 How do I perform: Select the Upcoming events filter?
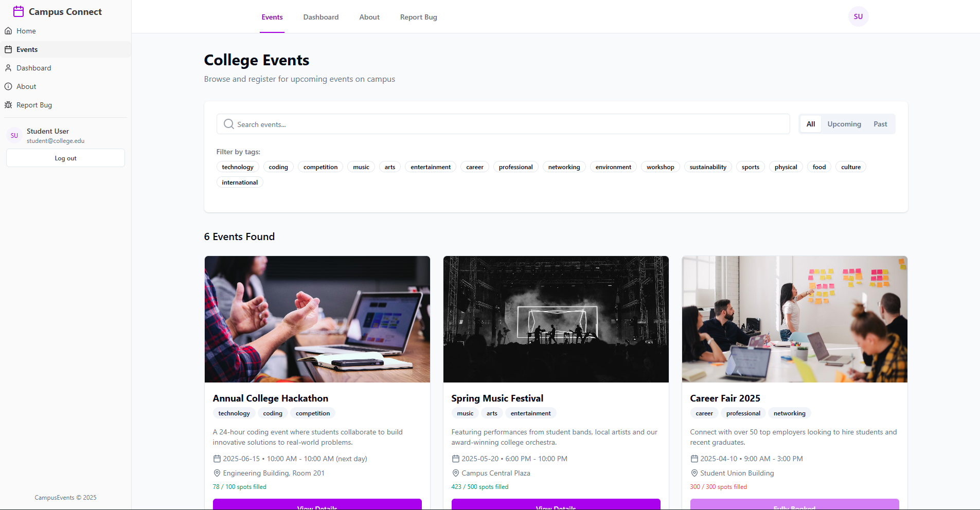coord(844,124)
